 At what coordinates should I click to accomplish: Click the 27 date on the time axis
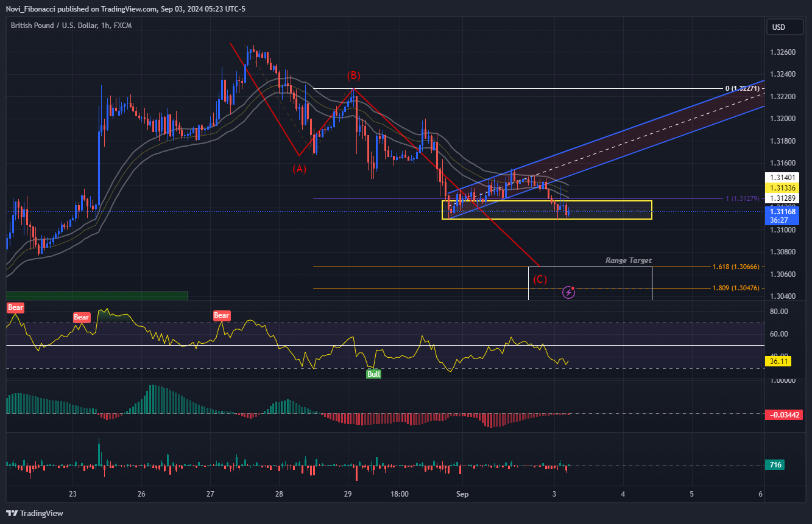(x=210, y=494)
